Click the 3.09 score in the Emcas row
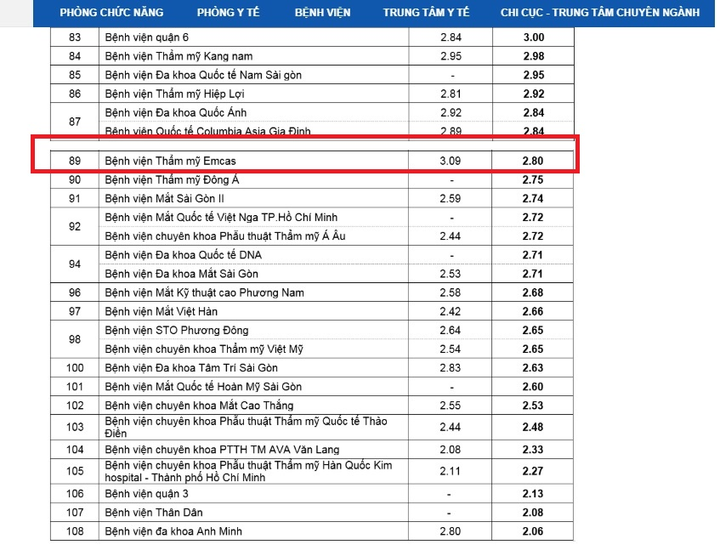The width and height of the screenshot is (720, 545). [x=453, y=160]
